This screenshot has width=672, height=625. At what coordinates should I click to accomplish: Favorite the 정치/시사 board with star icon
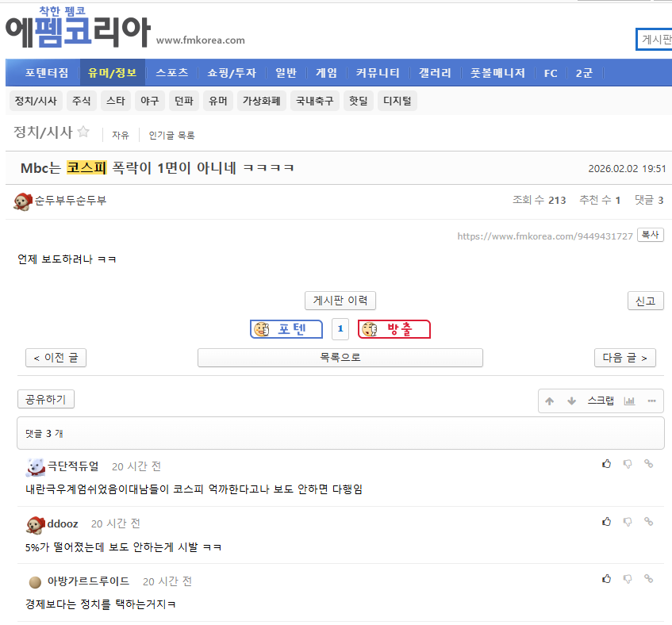[x=83, y=132]
